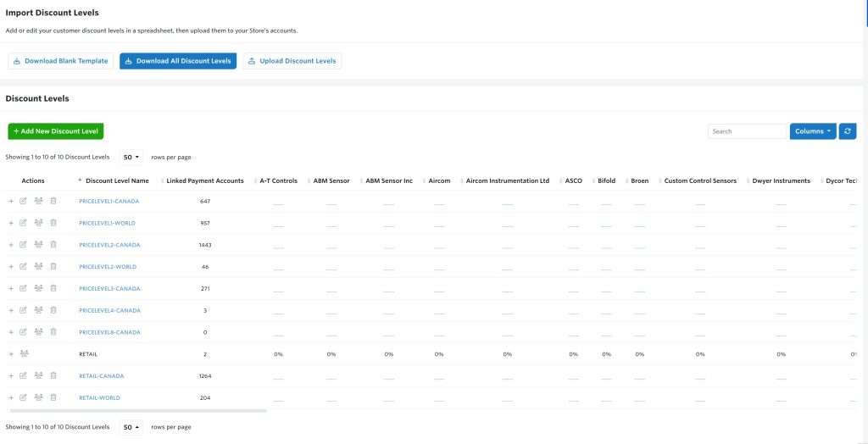Edit PRICELEVEL4-CANADA using the pencil icon
868x444 pixels.
[23, 310]
